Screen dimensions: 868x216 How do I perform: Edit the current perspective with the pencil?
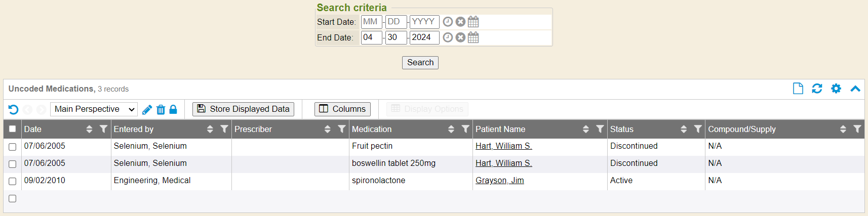click(147, 109)
